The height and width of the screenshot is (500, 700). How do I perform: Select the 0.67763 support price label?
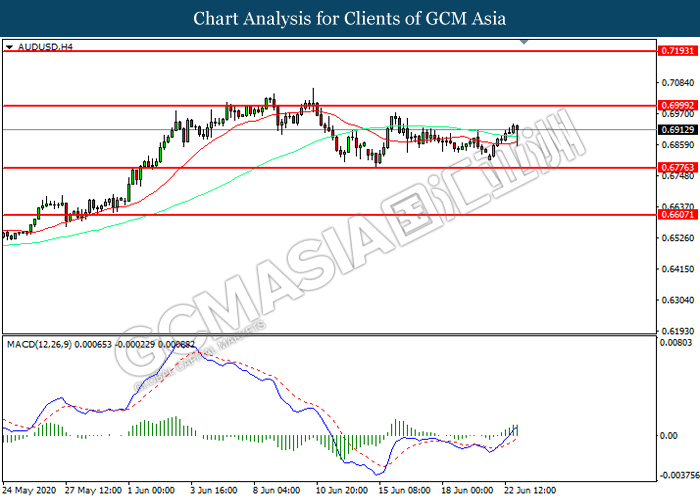pyautogui.click(x=678, y=168)
